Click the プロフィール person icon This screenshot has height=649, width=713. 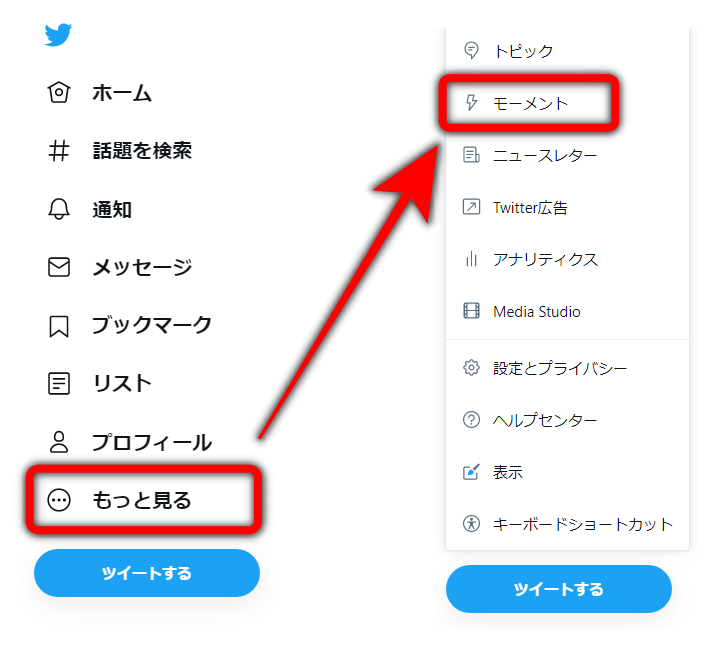pos(59,442)
